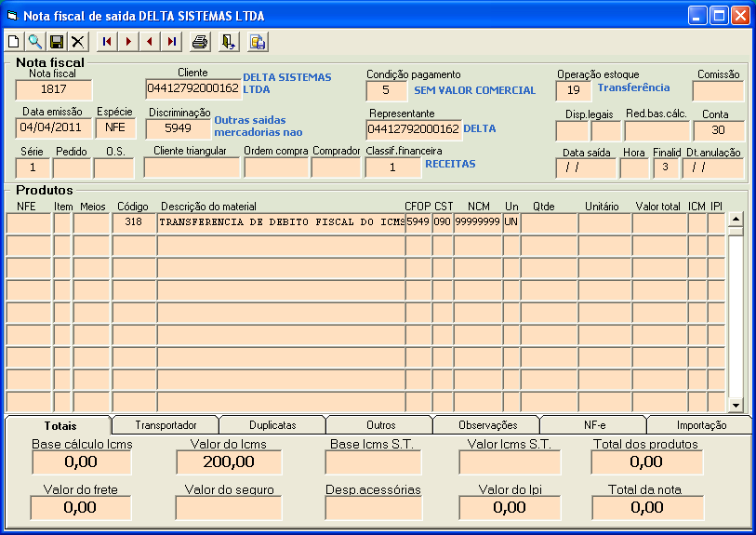The width and height of the screenshot is (756, 535).
Task: Click the Cliente code field
Action: point(192,88)
